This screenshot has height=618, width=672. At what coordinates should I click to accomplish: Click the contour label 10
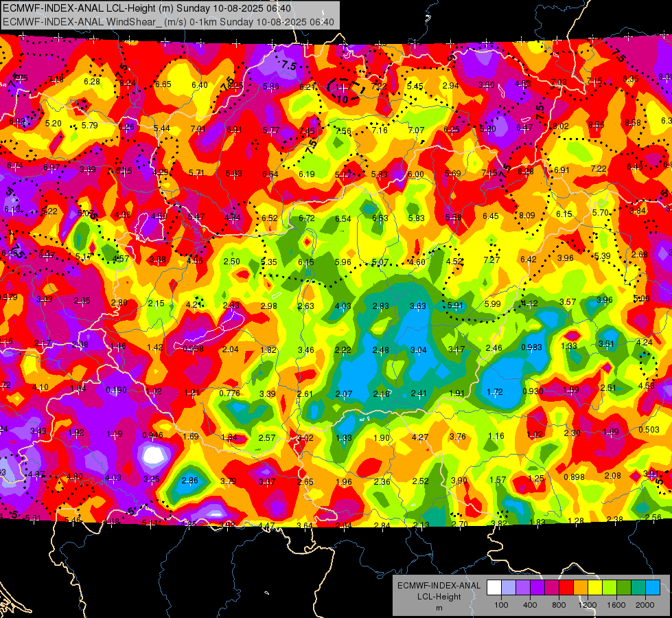tap(342, 100)
